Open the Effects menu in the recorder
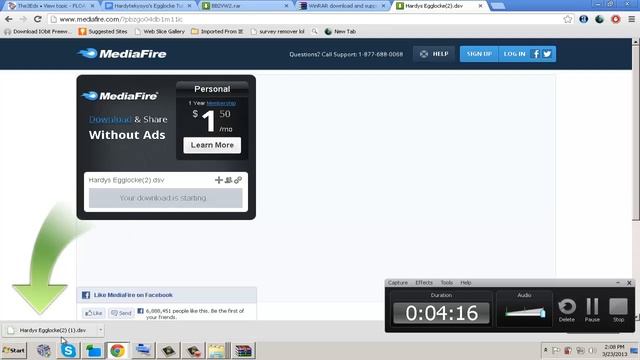Screen dimensions: 640x360 pos(424,282)
